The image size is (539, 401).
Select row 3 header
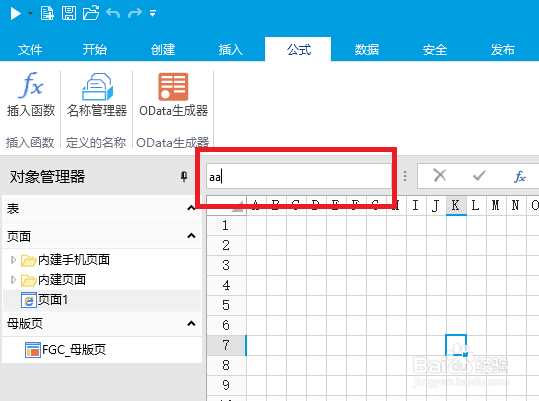tap(226, 265)
